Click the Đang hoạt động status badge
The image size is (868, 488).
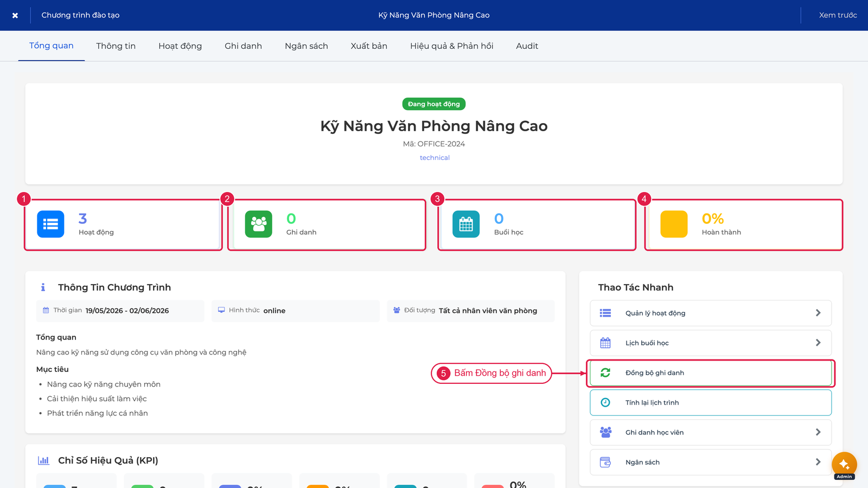coord(434,104)
